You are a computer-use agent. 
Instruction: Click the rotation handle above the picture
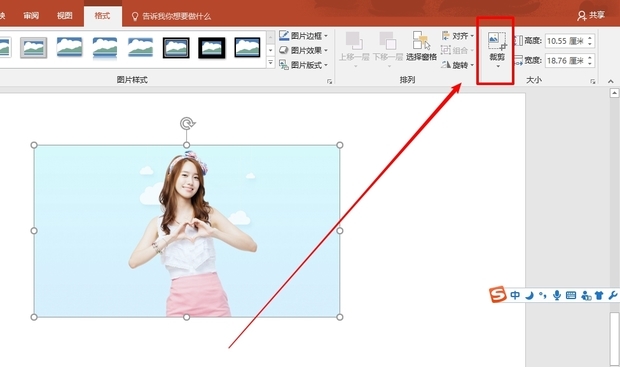(x=187, y=123)
